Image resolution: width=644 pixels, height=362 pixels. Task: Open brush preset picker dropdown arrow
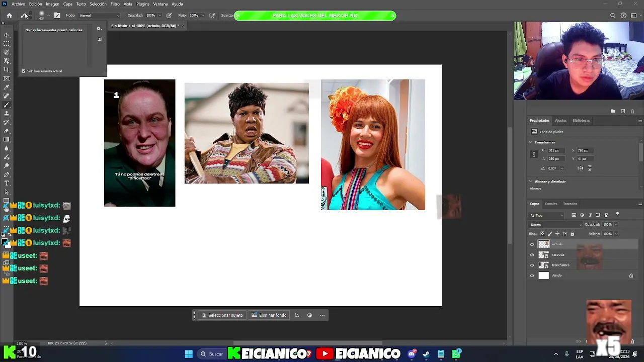48,16
